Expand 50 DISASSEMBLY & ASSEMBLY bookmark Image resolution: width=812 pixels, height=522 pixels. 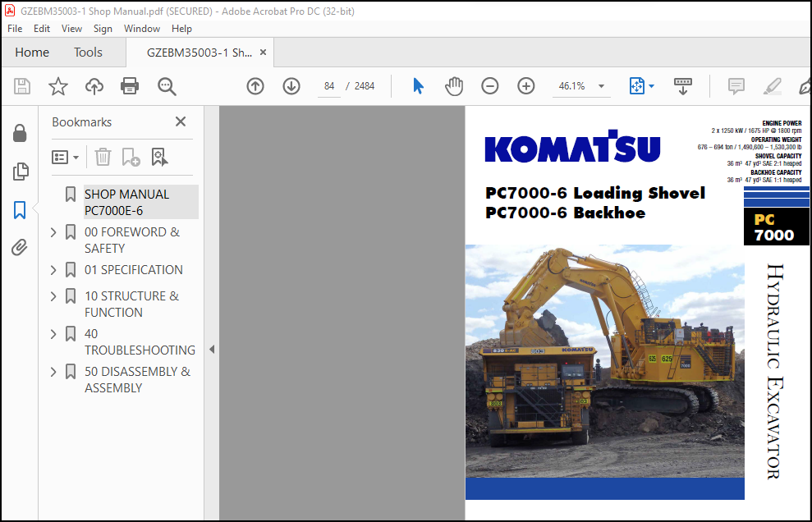click(x=53, y=372)
